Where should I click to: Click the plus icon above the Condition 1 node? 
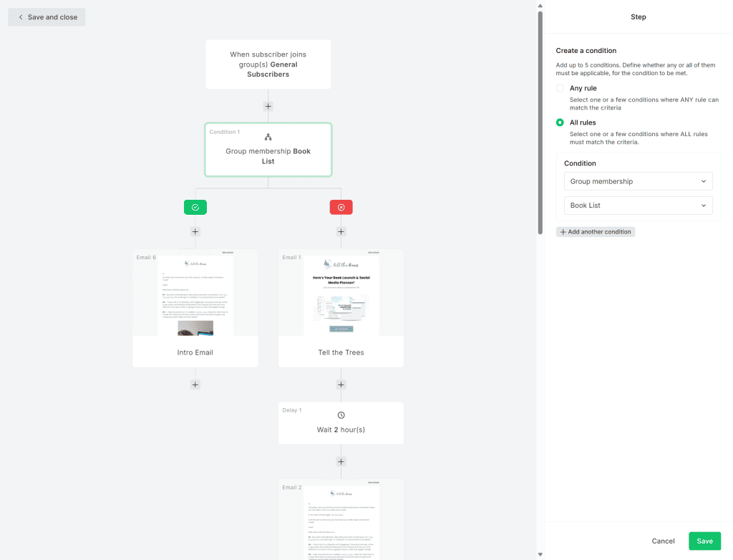click(x=268, y=105)
